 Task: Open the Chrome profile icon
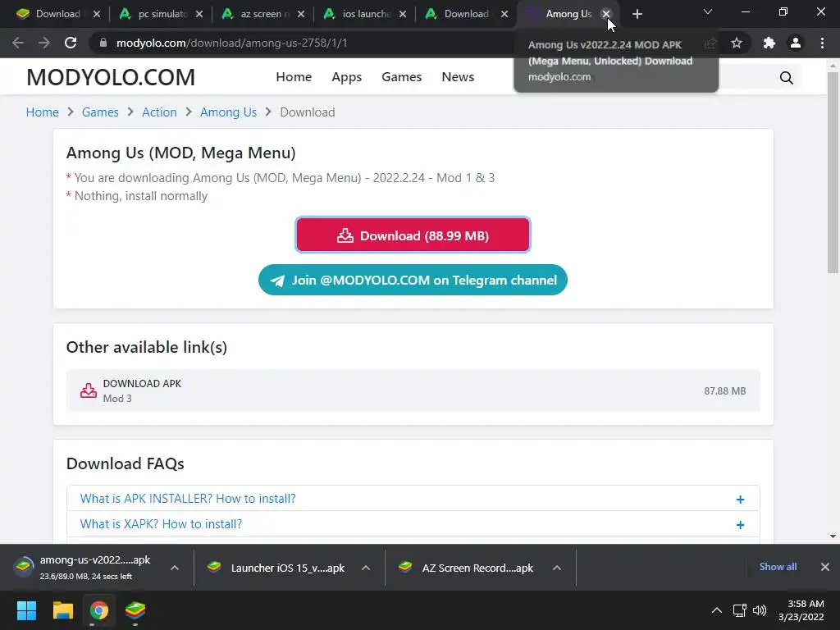point(796,43)
